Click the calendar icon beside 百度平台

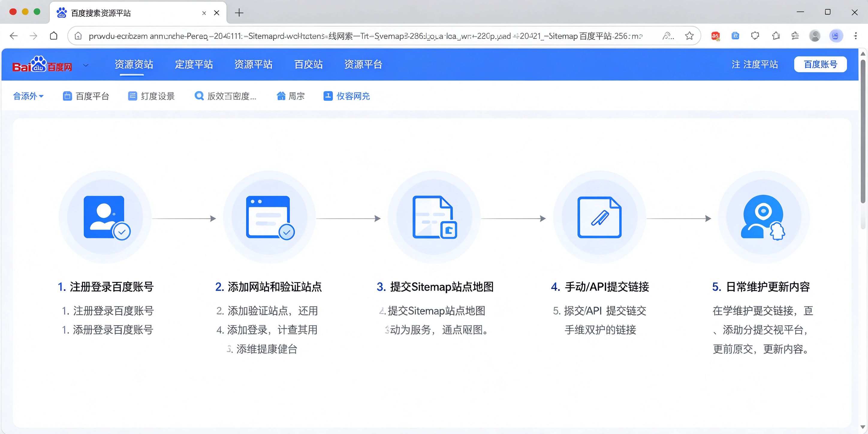pyautogui.click(x=67, y=96)
